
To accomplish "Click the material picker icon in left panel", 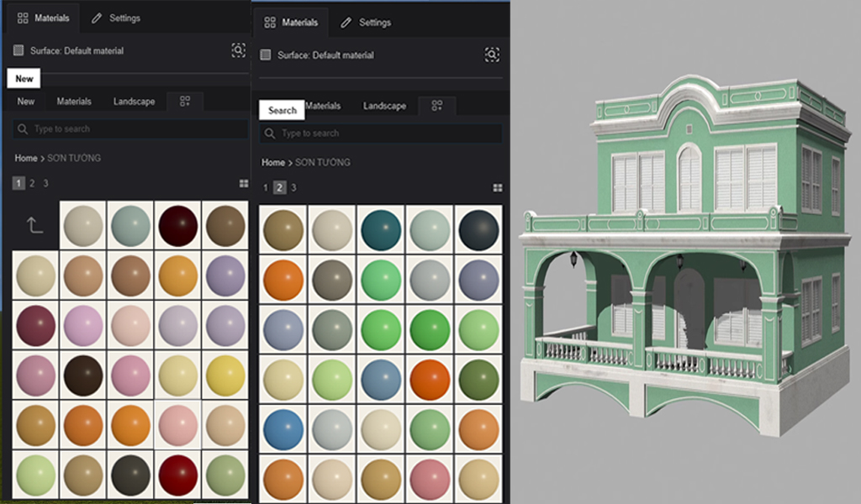I will tap(239, 50).
